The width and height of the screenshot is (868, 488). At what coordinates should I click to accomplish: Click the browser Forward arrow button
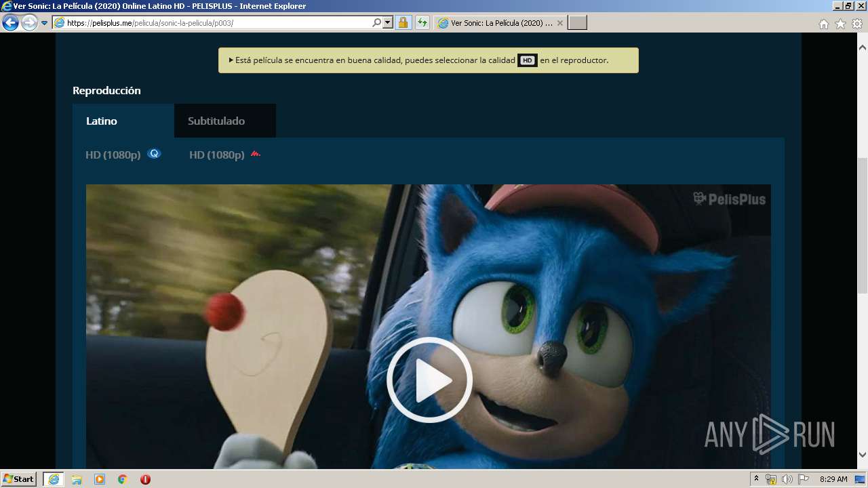29,23
